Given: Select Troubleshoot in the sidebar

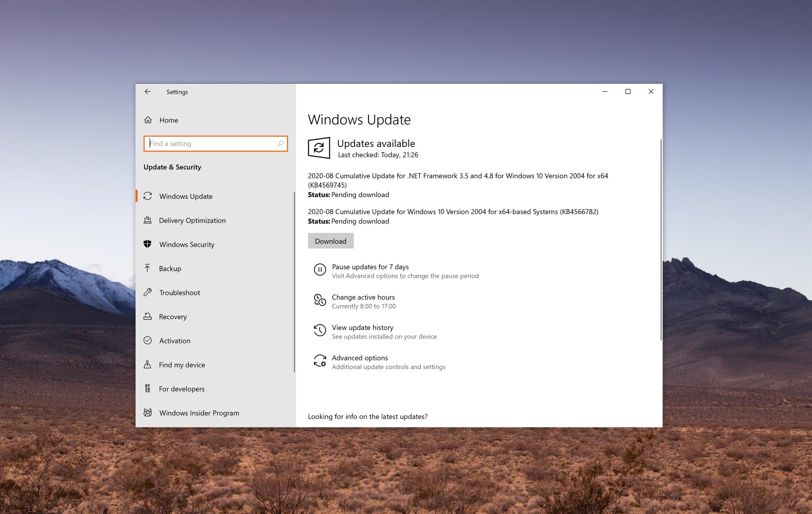Looking at the screenshot, I should click(x=215, y=293).
